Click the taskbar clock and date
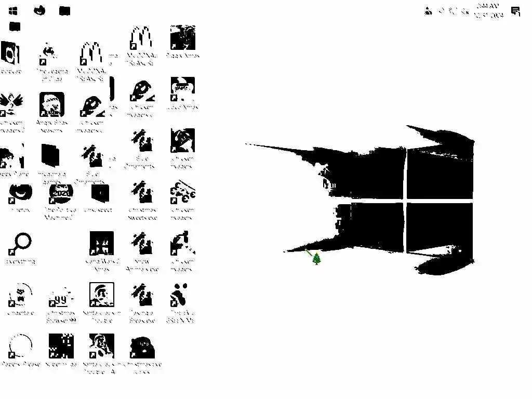The image size is (532, 399). (488, 10)
